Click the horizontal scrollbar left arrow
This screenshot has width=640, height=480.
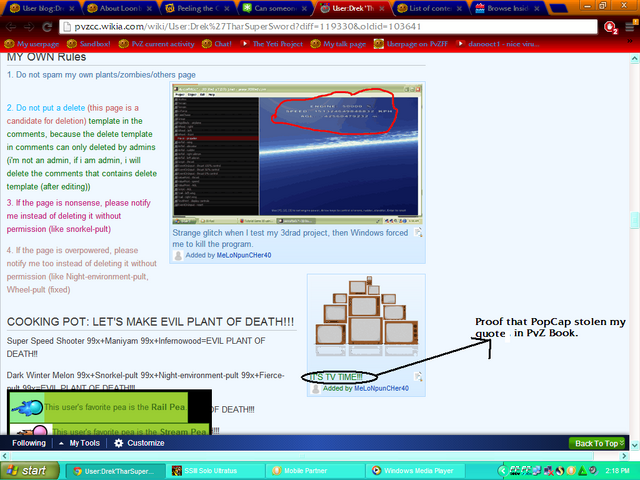coord(4,455)
